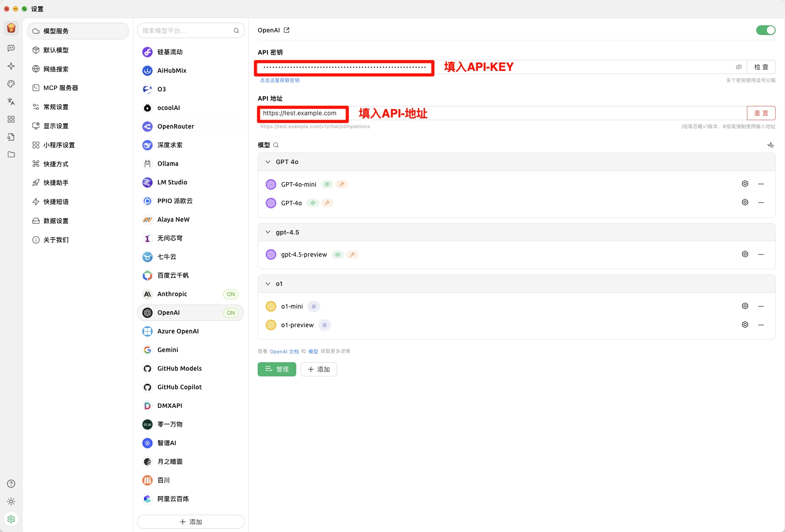Viewport: 785px width, 532px height.
Task: Click the model health check icon
Action: (770, 145)
